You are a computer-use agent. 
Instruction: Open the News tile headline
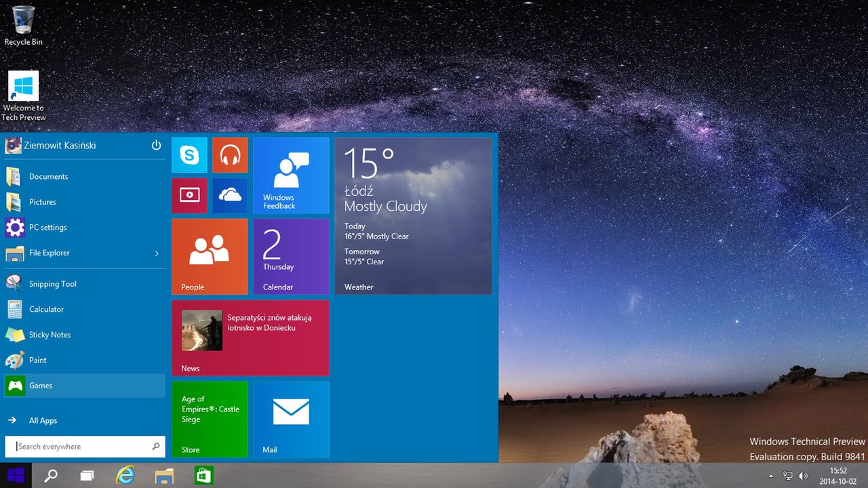tap(250, 338)
